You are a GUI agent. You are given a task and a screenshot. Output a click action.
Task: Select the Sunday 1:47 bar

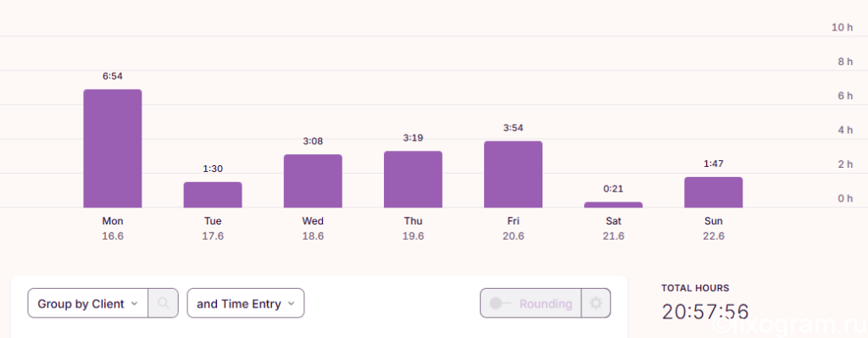click(x=714, y=192)
